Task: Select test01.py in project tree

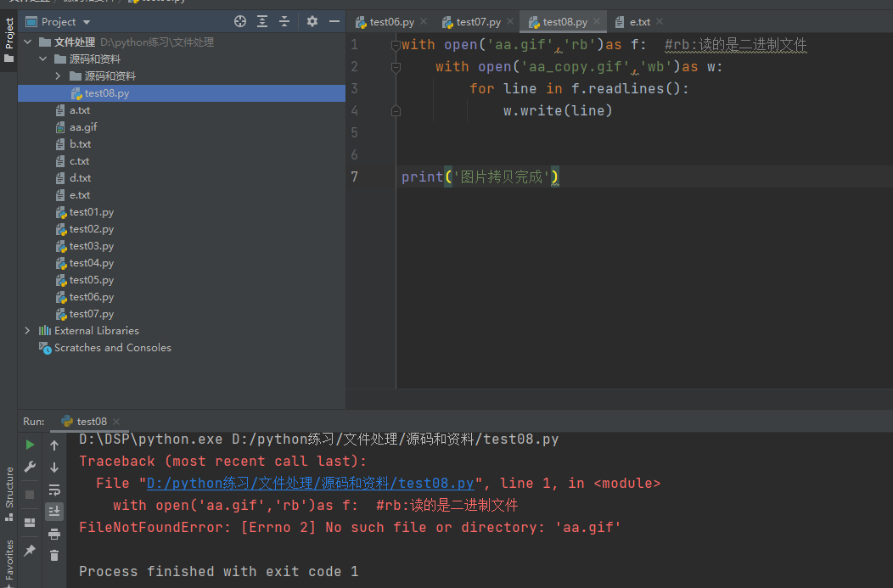Action: tap(91, 212)
